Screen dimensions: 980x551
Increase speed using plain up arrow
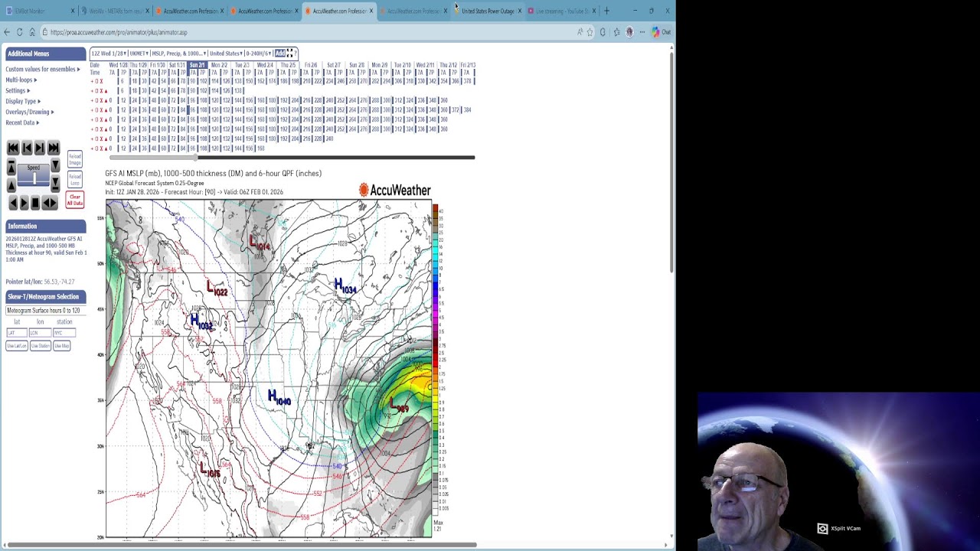[11, 185]
